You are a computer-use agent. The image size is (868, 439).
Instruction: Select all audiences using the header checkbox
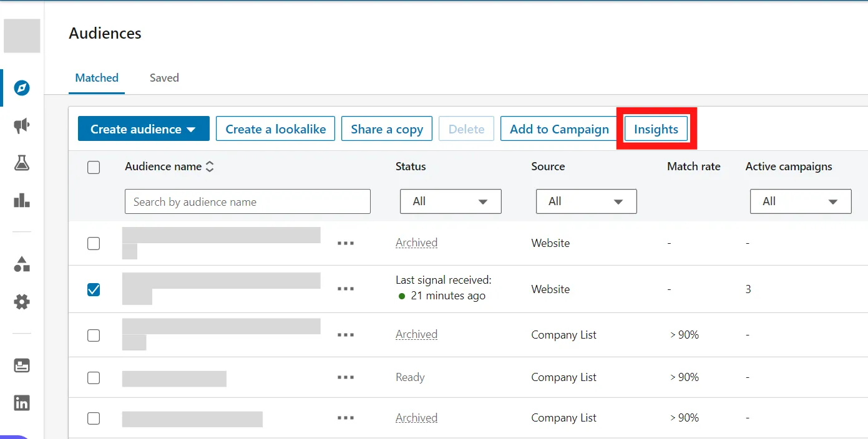tap(94, 167)
